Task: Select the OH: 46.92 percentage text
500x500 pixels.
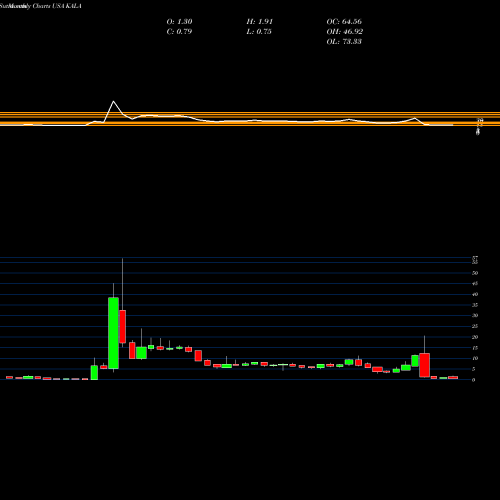Action: pos(345,32)
